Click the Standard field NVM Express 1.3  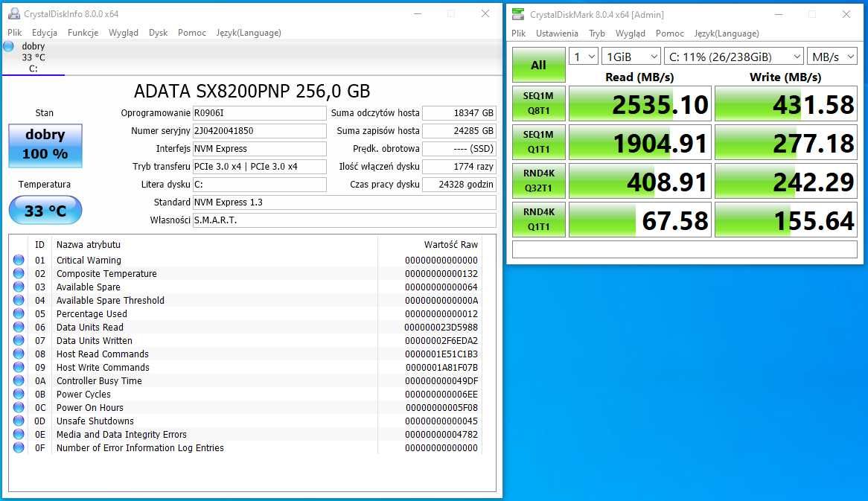[345, 202]
